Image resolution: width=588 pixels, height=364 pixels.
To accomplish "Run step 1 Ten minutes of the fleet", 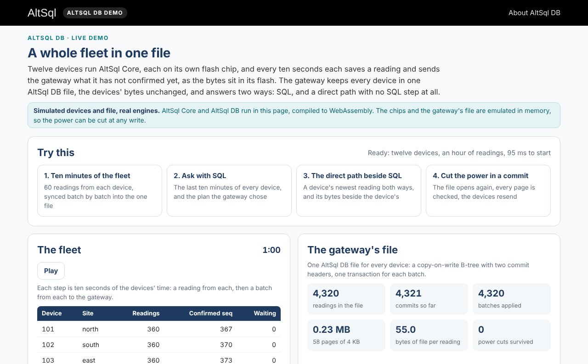I will pyautogui.click(x=100, y=190).
